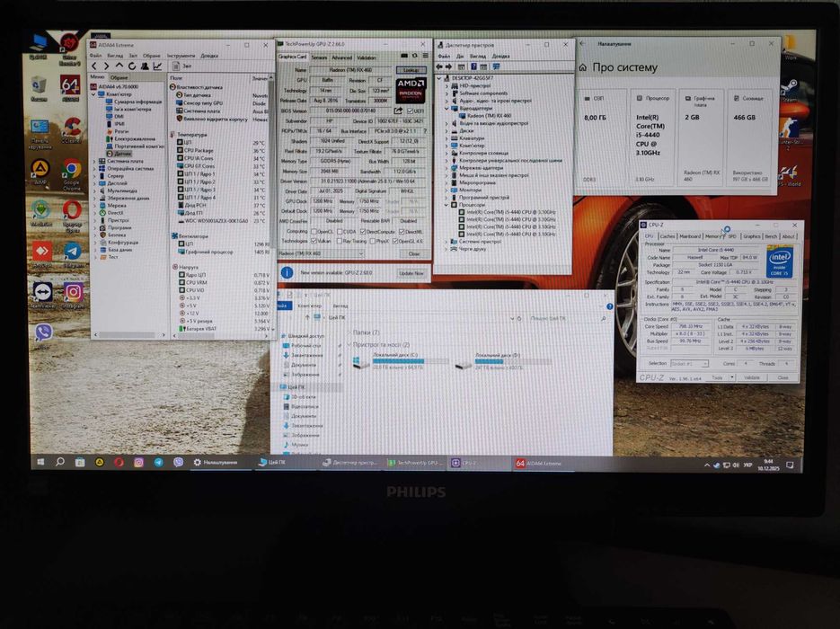Screen dimensions: 840x629
Task: Click Close button in GPU-Z
Action: (414, 253)
